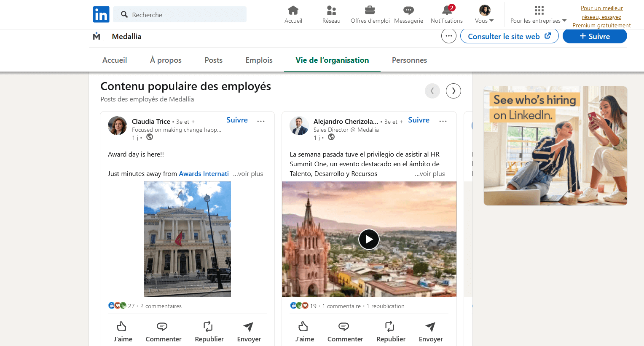Play the video in Alejandro's post
The width and height of the screenshot is (644, 346).
point(369,239)
